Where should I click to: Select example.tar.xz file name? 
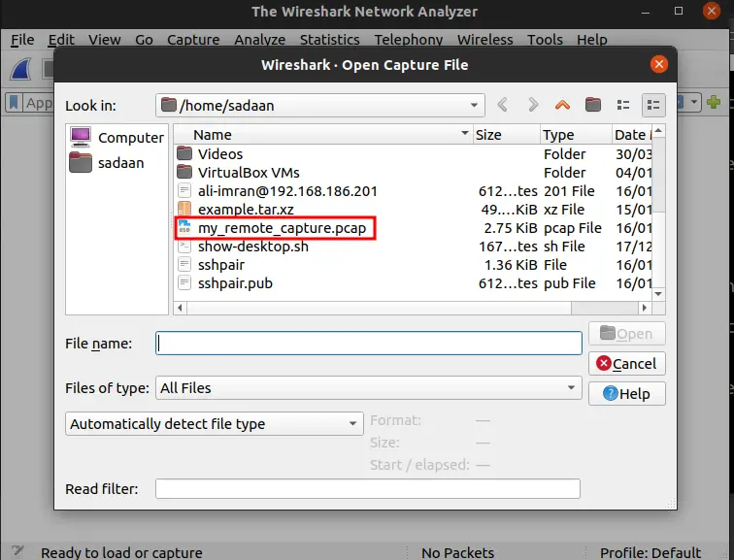[246, 209]
